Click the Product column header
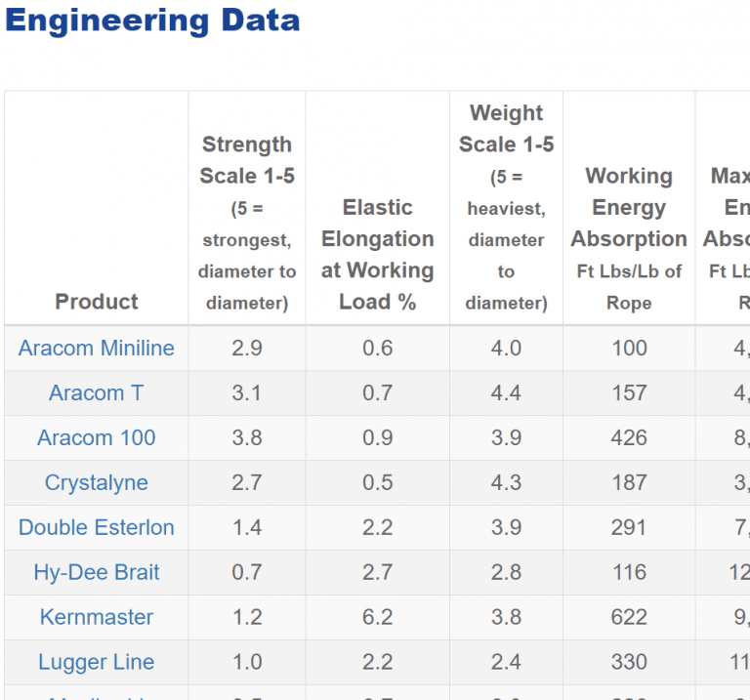Image resolution: width=750 pixels, height=700 pixels. (96, 302)
